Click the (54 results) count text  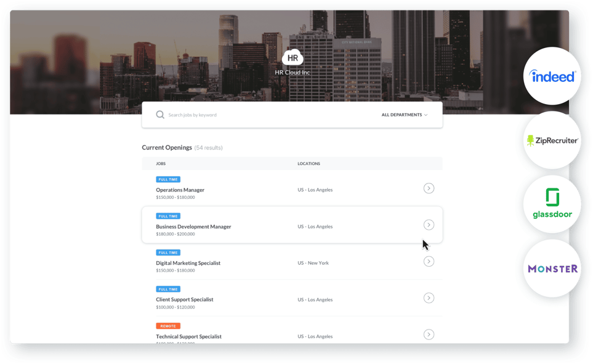pos(208,148)
